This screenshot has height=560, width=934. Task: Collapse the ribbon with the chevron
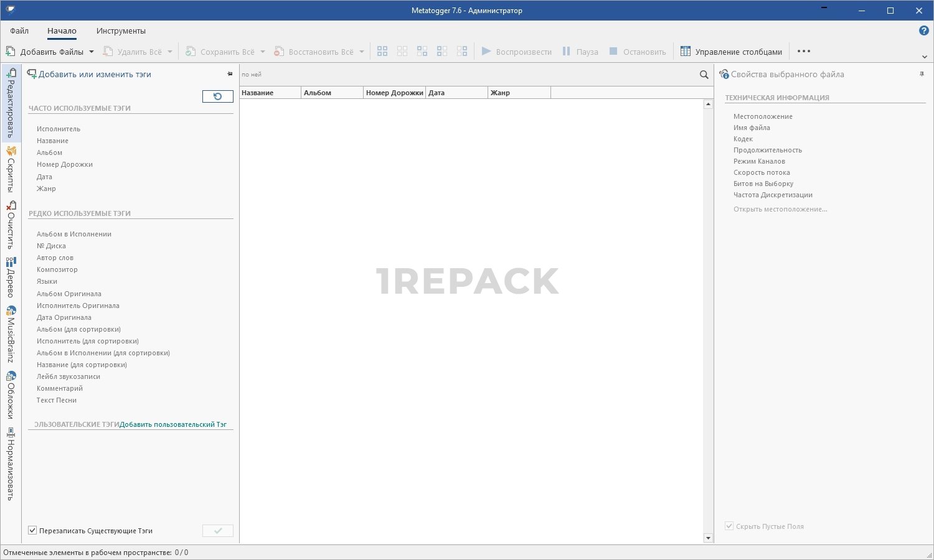point(924,57)
